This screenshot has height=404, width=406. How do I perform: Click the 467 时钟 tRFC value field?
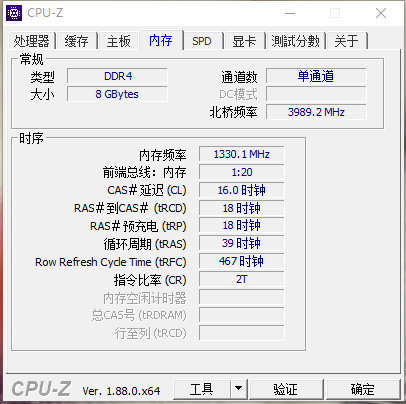(x=242, y=261)
